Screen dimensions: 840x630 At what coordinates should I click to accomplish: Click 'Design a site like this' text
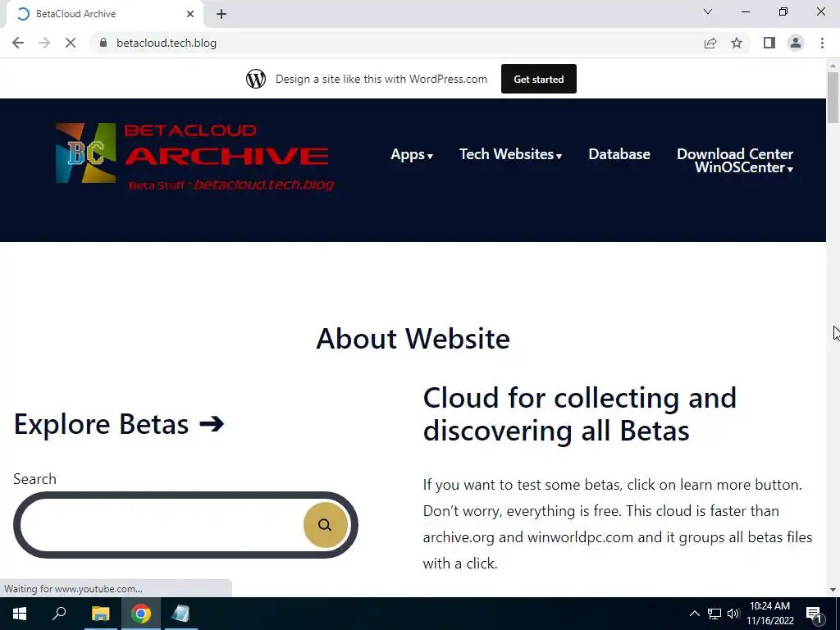tap(381, 79)
